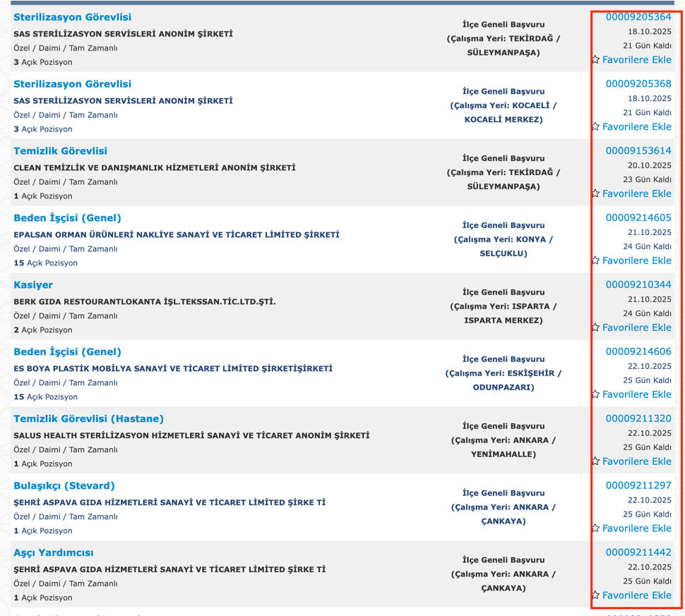The height and width of the screenshot is (616, 685).
Task: Click the star icon beside listing 00009153614
Action: tap(596, 193)
